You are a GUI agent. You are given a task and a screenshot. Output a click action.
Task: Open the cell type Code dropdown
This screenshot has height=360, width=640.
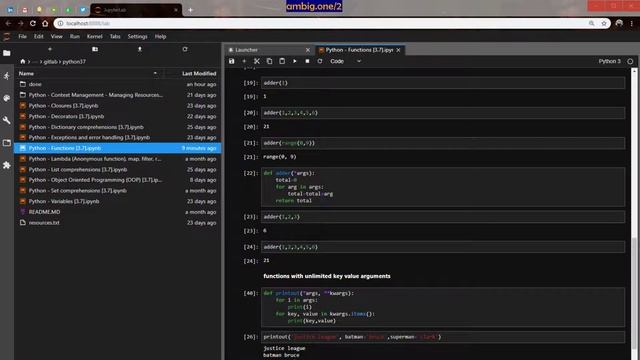345,61
